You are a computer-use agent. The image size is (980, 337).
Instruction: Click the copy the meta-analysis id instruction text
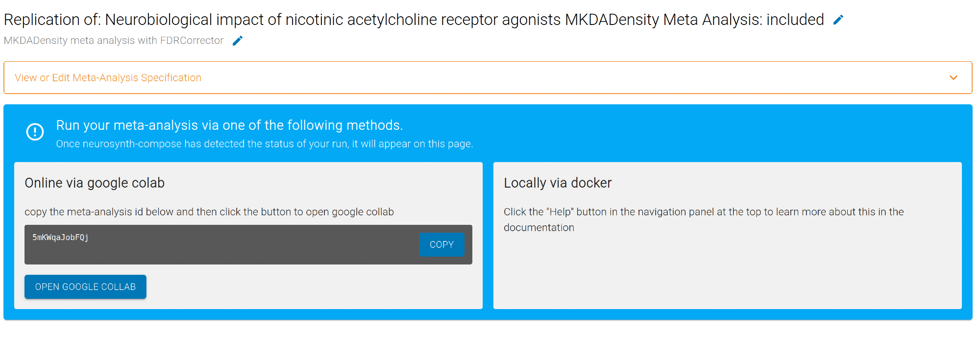coord(209,212)
